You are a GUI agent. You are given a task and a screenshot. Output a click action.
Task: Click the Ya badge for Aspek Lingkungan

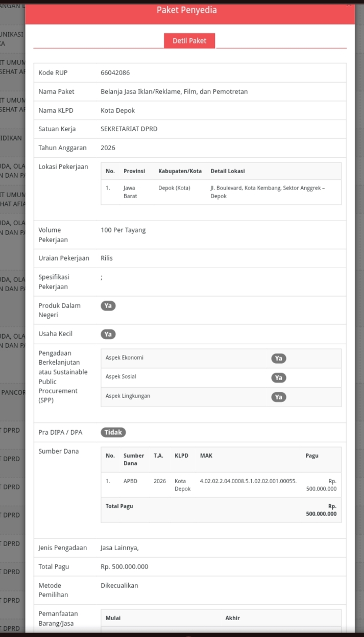click(279, 397)
